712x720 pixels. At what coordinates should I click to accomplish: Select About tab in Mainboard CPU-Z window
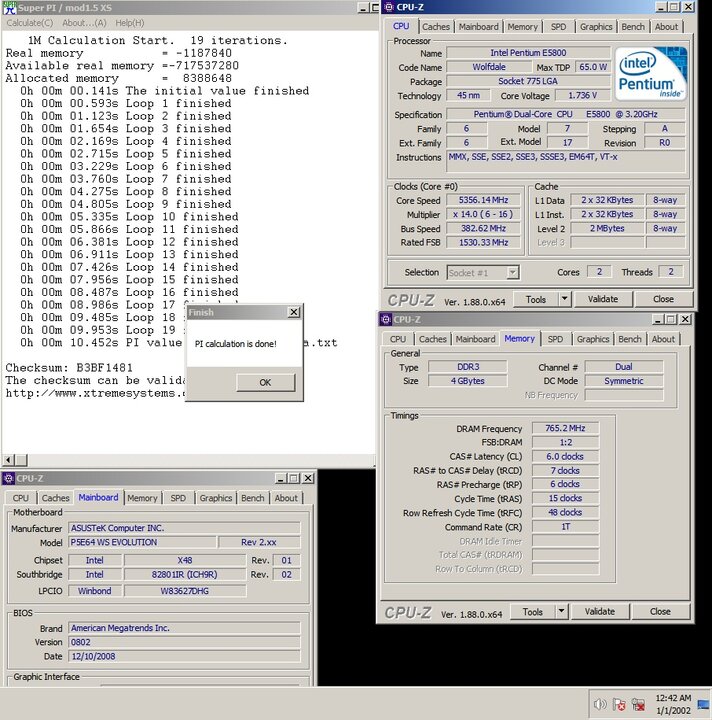click(286, 498)
